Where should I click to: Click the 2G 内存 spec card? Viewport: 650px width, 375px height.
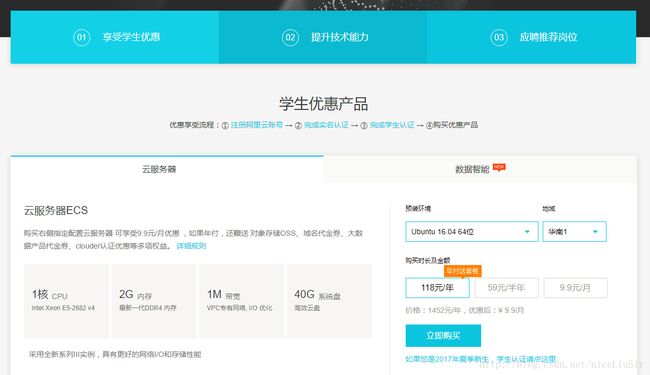pos(154,301)
